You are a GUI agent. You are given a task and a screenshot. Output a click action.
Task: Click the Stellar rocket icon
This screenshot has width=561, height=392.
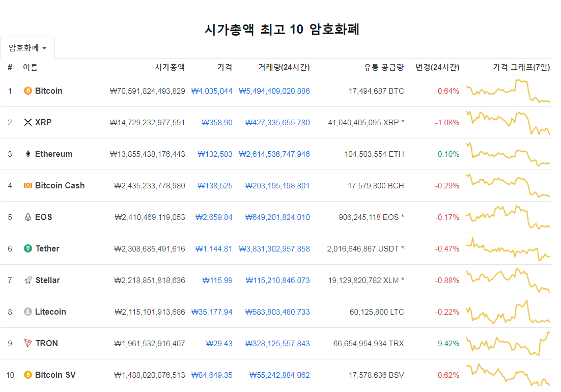(x=28, y=280)
